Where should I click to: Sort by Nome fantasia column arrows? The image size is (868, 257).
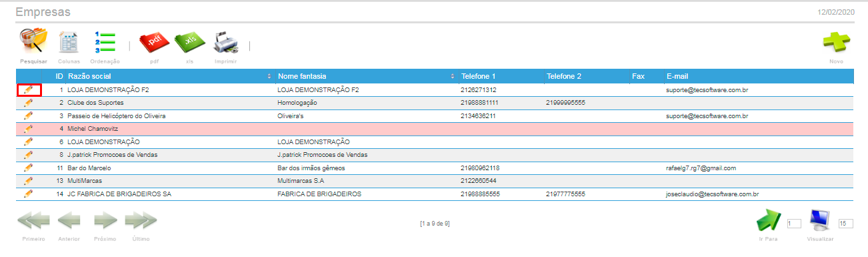(x=453, y=76)
